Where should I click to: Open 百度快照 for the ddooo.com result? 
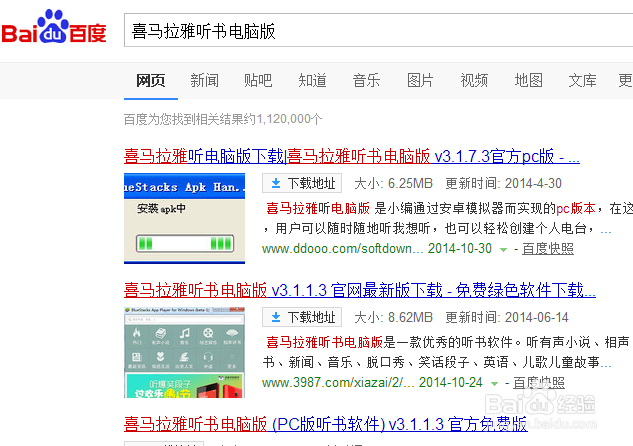[x=548, y=249]
